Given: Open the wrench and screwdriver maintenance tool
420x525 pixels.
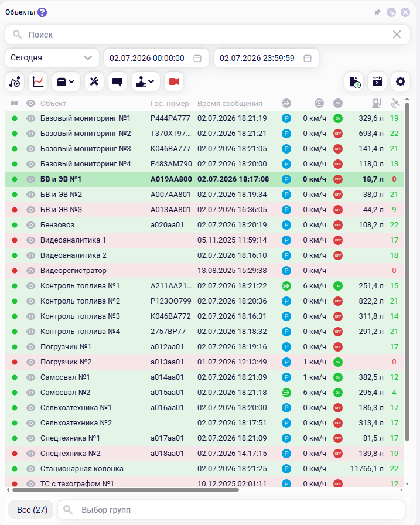Looking at the screenshot, I should coord(94,81).
